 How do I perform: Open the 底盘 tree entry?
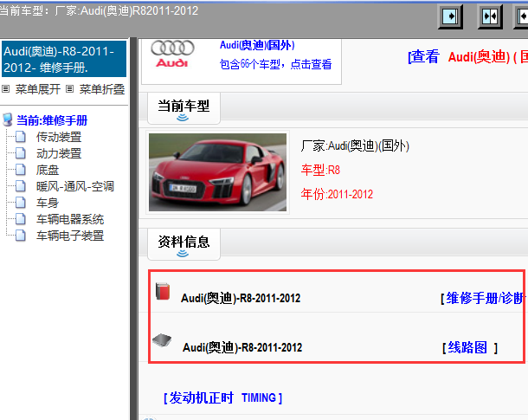click(x=48, y=170)
